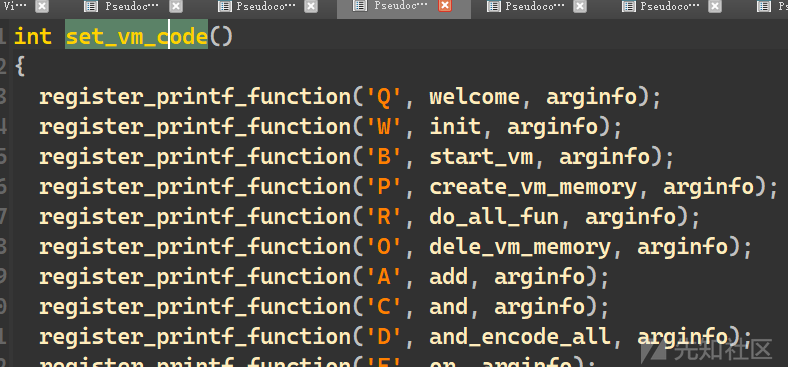Image resolution: width=788 pixels, height=367 pixels.
Task: Click the 'P' character literal
Action: [384, 187]
